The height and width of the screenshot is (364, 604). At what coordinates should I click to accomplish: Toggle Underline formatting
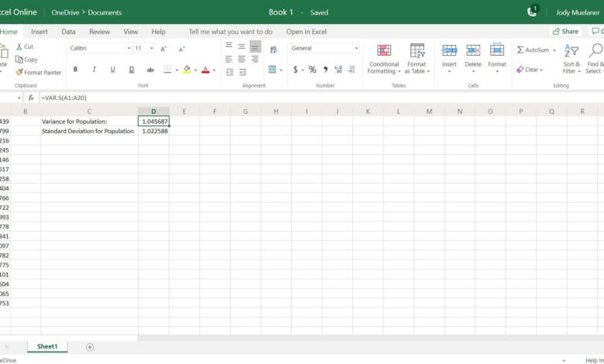(112, 70)
